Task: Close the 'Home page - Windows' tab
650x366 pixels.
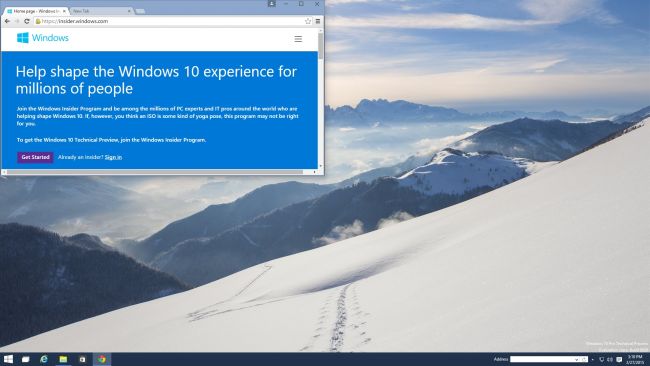Action: [64, 11]
